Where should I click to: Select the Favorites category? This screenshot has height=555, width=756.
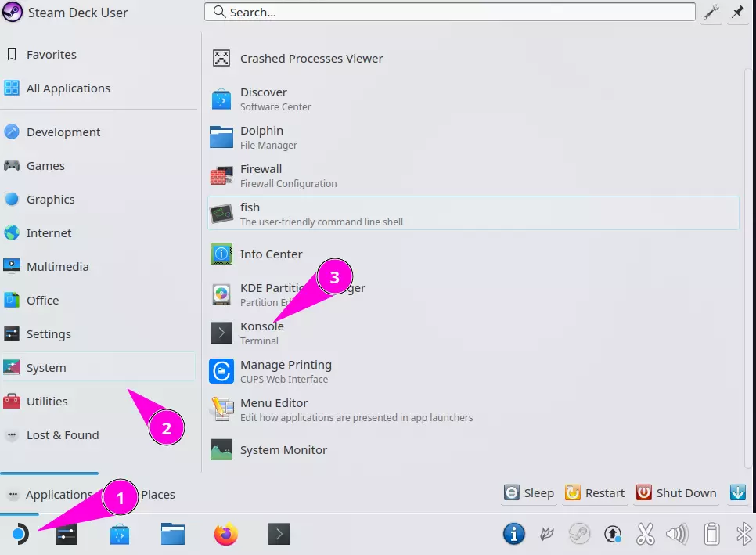pyautogui.click(x=99, y=55)
